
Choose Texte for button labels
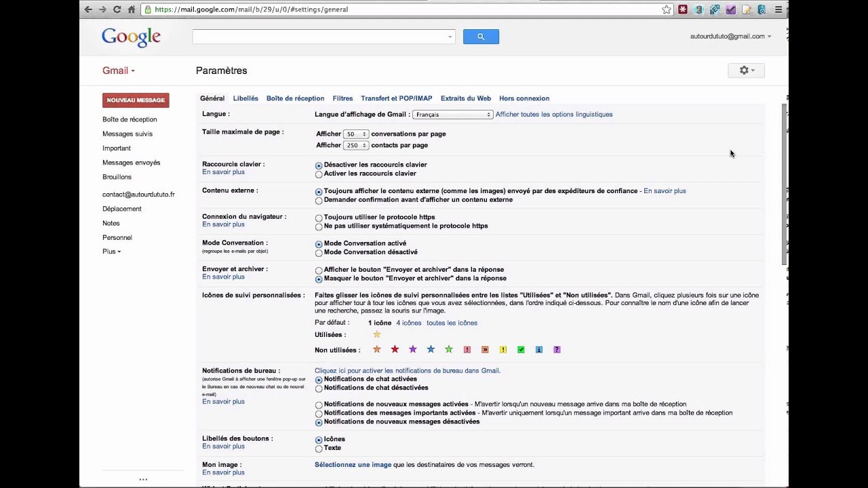pyautogui.click(x=319, y=449)
